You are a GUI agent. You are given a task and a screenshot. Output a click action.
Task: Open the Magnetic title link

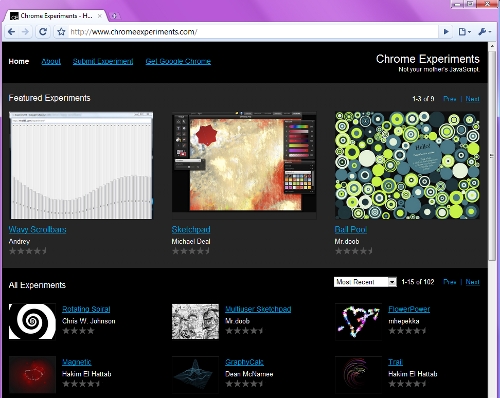[77, 362]
